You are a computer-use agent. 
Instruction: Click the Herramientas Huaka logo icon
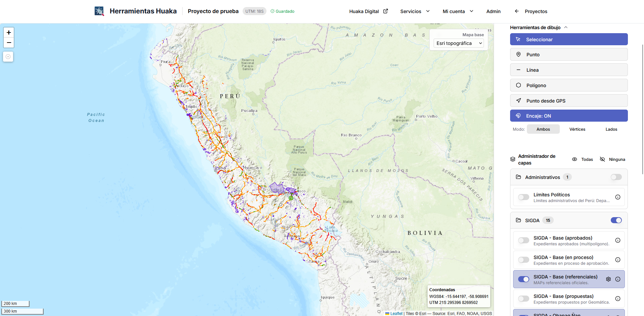[x=99, y=11]
